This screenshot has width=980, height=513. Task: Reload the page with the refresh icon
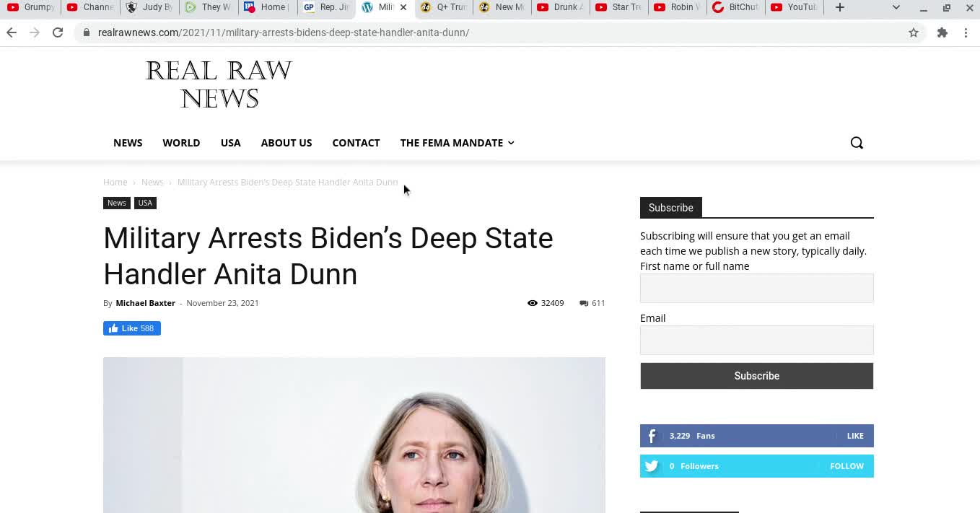pyautogui.click(x=58, y=32)
